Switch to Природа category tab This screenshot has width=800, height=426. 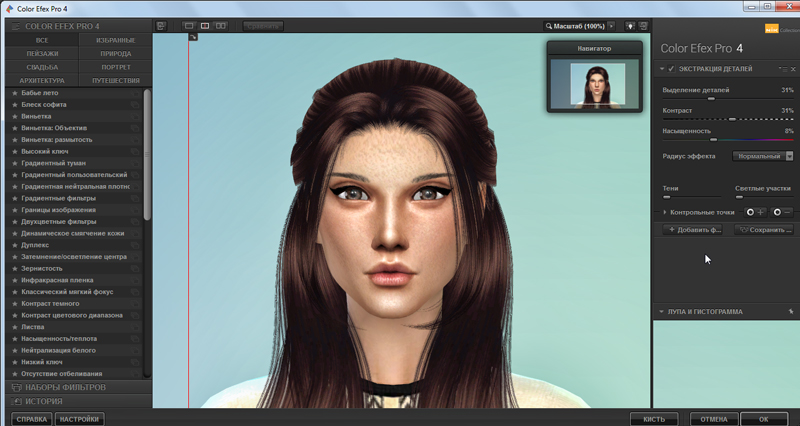pyautogui.click(x=116, y=54)
